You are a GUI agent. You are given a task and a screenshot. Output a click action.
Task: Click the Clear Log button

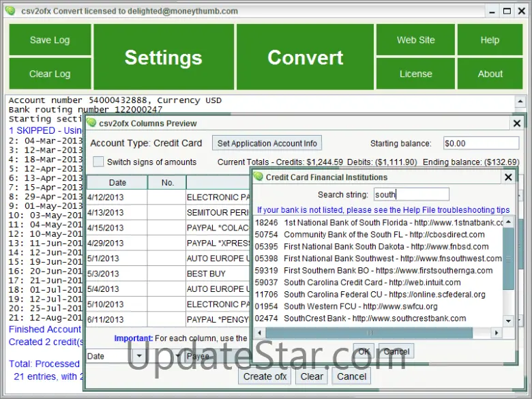(x=50, y=74)
